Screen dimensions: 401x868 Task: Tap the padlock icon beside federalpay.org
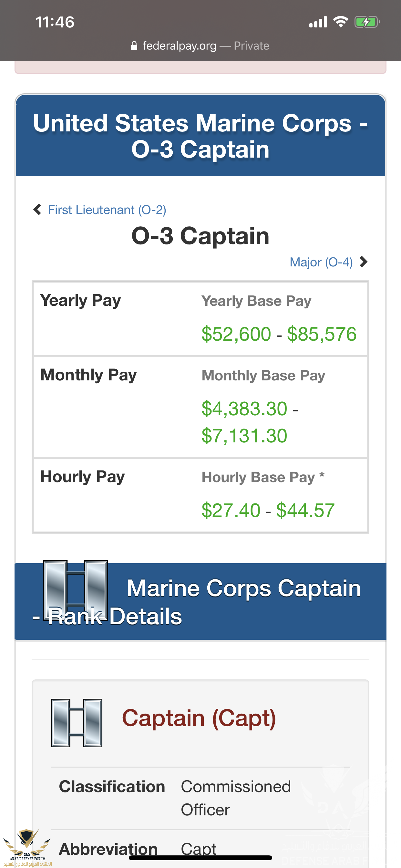[x=134, y=46]
